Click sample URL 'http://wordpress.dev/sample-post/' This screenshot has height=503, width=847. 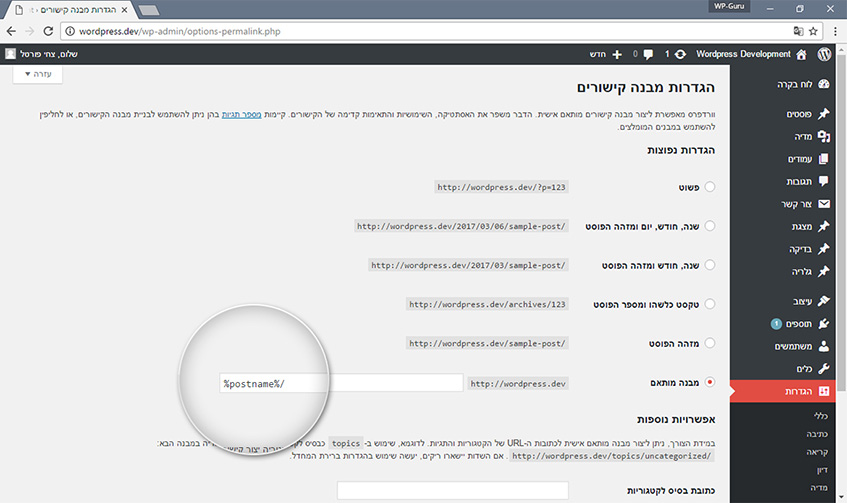click(487, 343)
